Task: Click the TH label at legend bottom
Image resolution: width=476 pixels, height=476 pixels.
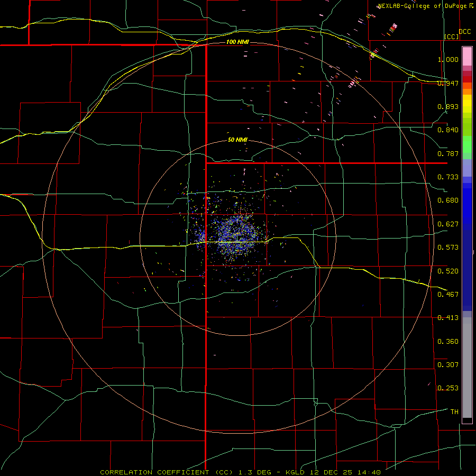Action: [454, 411]
